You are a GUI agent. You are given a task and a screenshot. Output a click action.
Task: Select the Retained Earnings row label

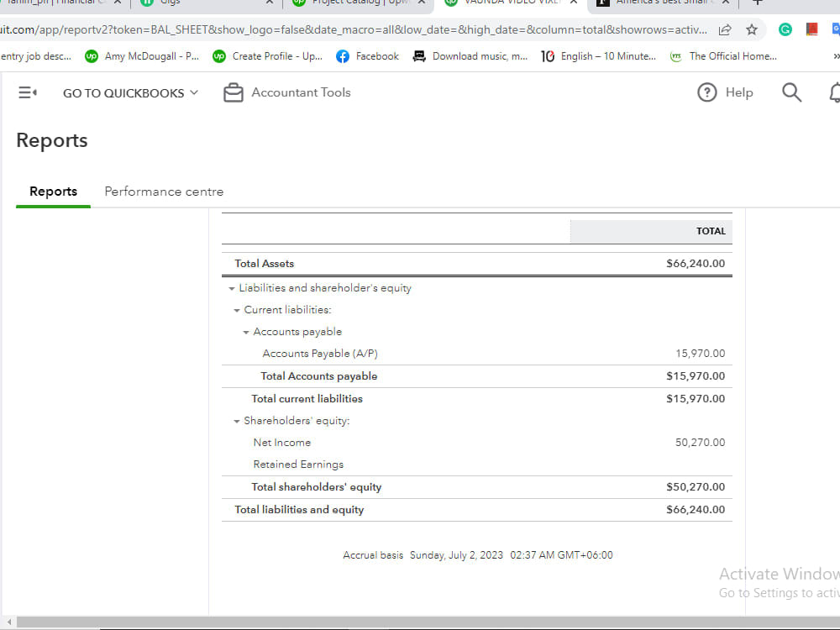point(298,465)
